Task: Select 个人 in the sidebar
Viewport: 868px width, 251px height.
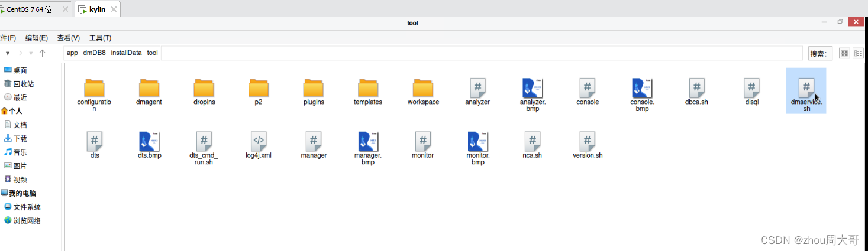Action: point(12,111)
